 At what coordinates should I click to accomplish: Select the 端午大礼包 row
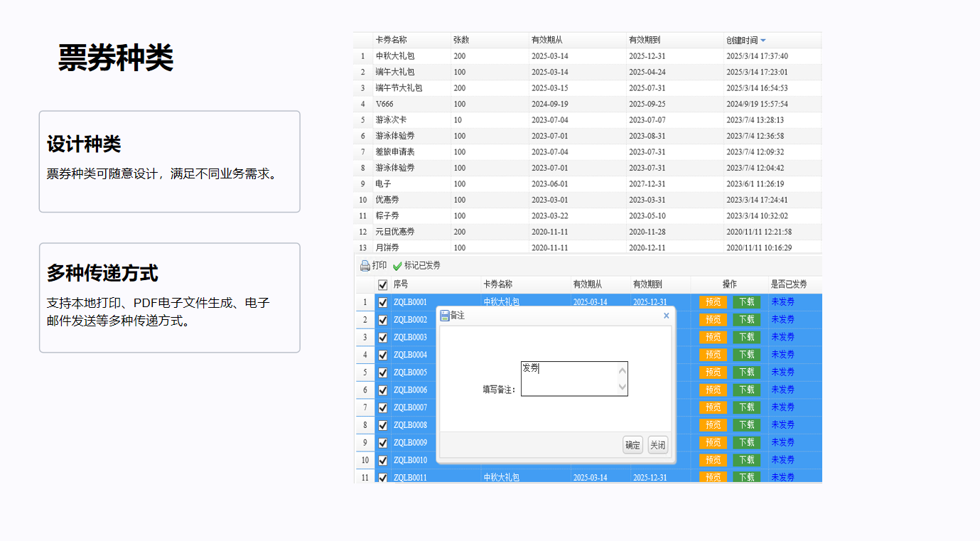(x=588, y=72)
